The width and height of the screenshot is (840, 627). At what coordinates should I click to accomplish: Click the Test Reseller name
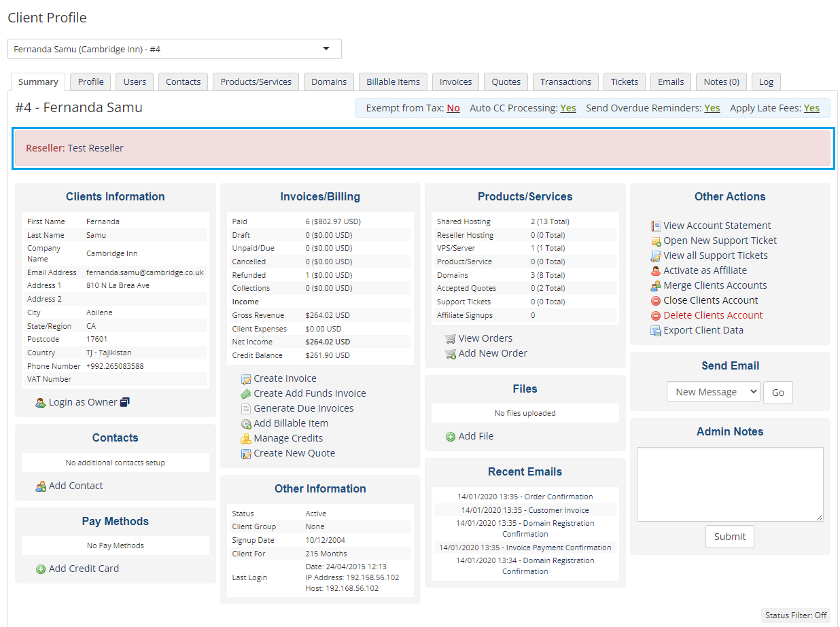(x=95, y=148)
